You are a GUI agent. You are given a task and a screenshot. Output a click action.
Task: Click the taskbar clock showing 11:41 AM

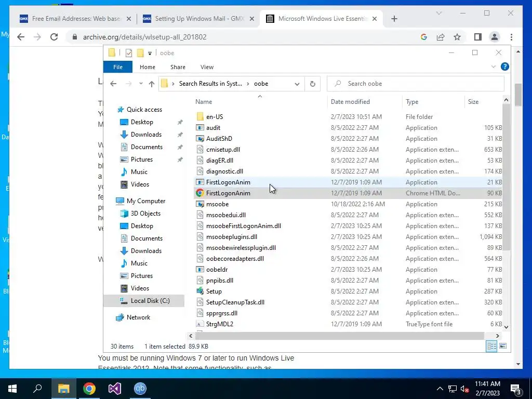point(487,389)
